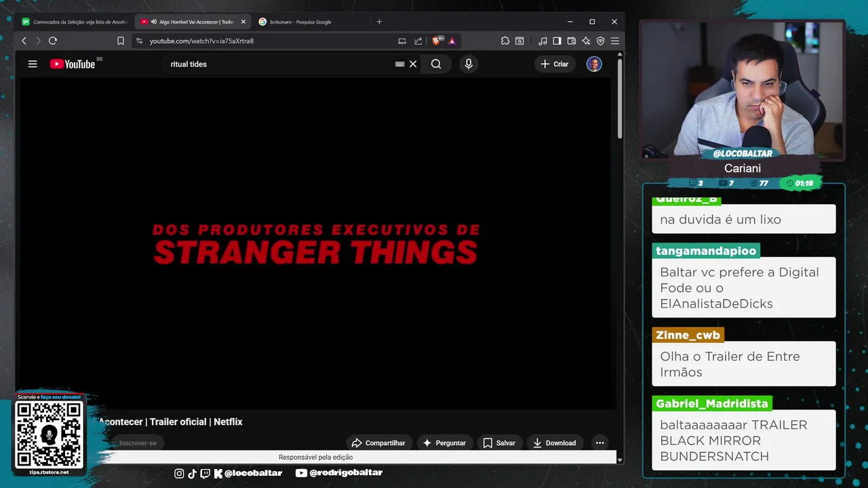Click the video title Trailer oficial Netflix
This screenshot has height=488, width=868.
coord(171,422)
